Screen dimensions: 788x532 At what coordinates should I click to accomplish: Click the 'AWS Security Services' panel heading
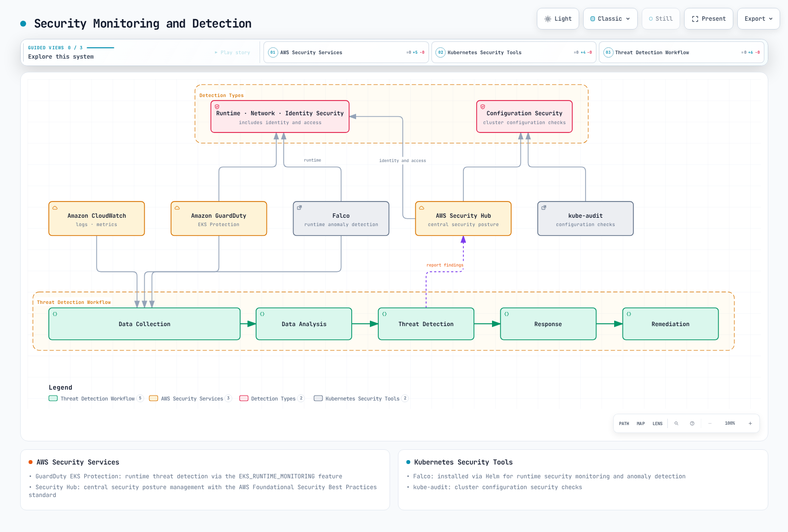(x=78, y=462)
